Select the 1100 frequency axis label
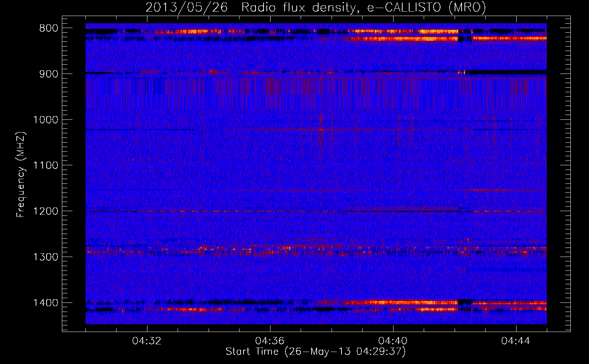This screenshot has height=364, width=589. 46,166
